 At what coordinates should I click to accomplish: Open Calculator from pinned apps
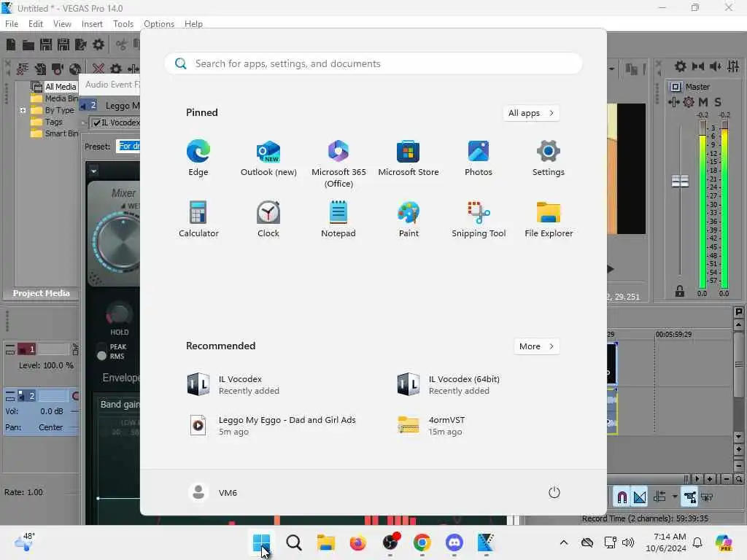click(198, 219)
